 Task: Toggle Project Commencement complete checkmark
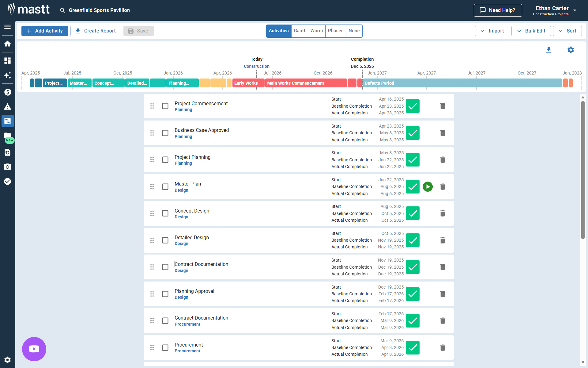(413, 106)
